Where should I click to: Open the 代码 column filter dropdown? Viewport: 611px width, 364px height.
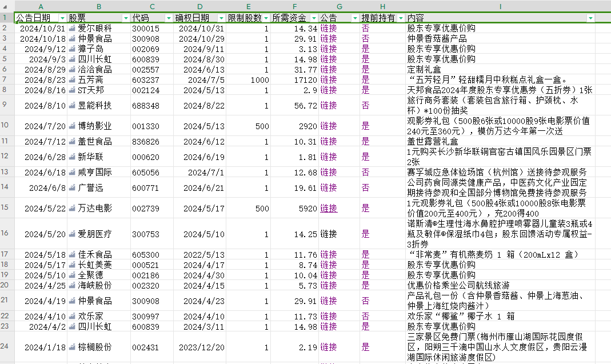click(169, 18)
